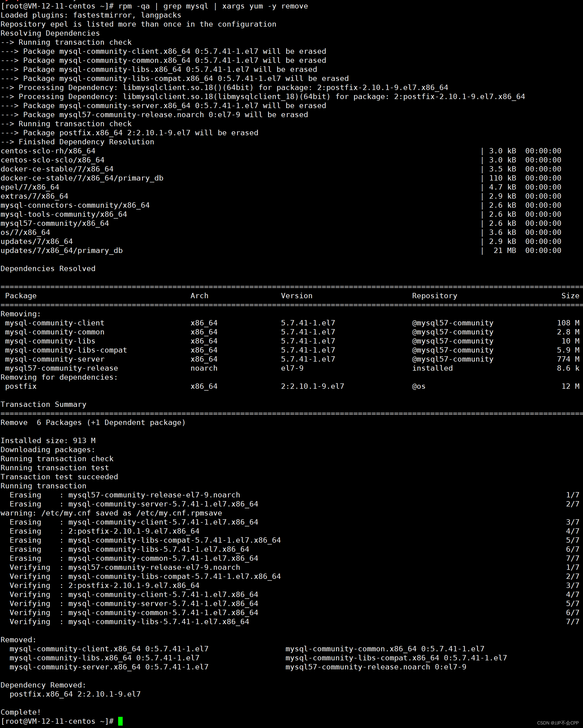583x728 pixels.
Task: Click the 'rpm -qa | grep mysql' command text
Action: pyautogui.click(x=163, y=6)
